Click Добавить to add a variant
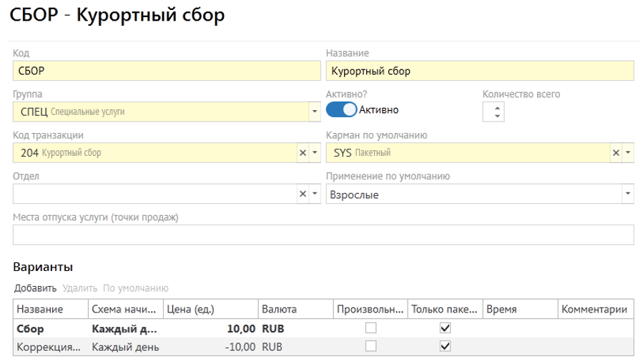The height and width of the screenshot is (364, 640). [35, 288]
